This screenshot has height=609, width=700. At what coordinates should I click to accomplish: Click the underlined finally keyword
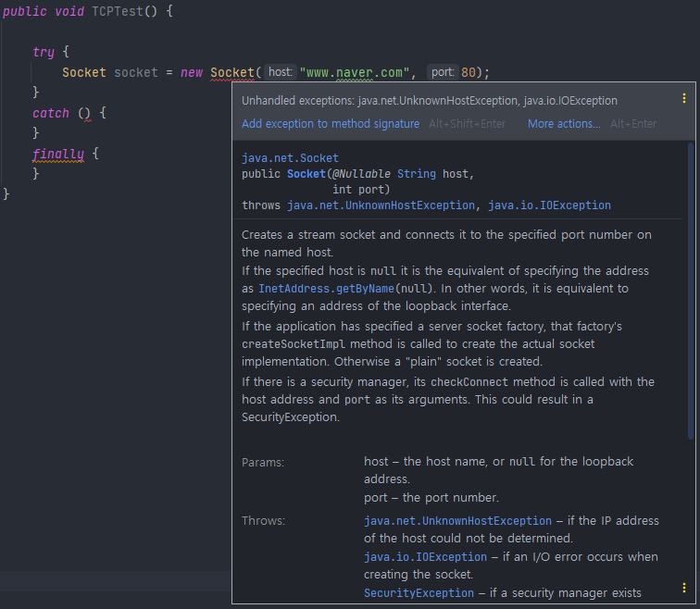(x=58, y=154)
